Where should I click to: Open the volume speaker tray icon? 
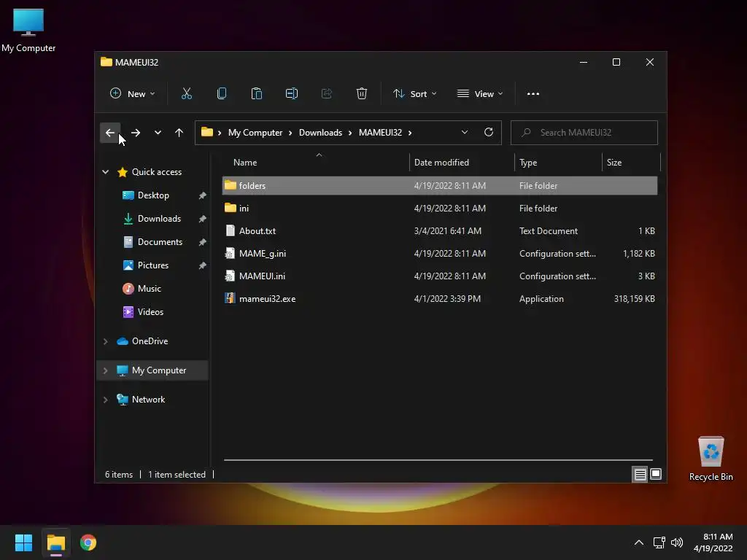(x=676, y=542)
